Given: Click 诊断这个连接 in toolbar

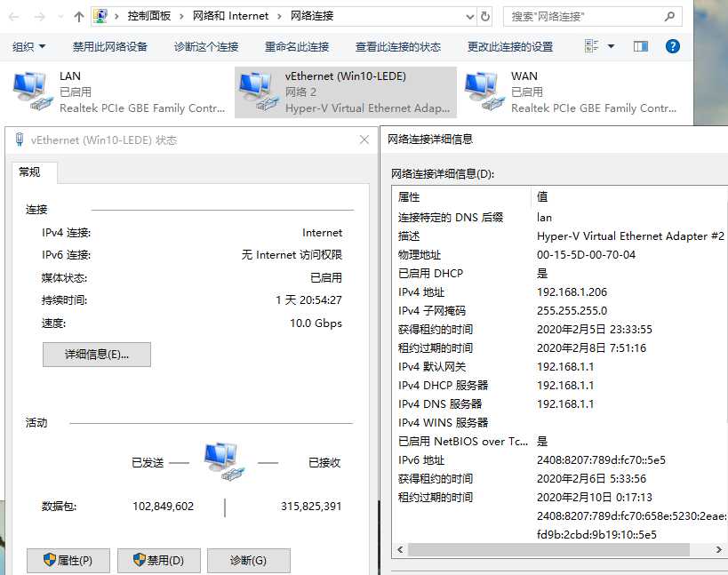Looking at the screenshot, I should click(206, 46).
